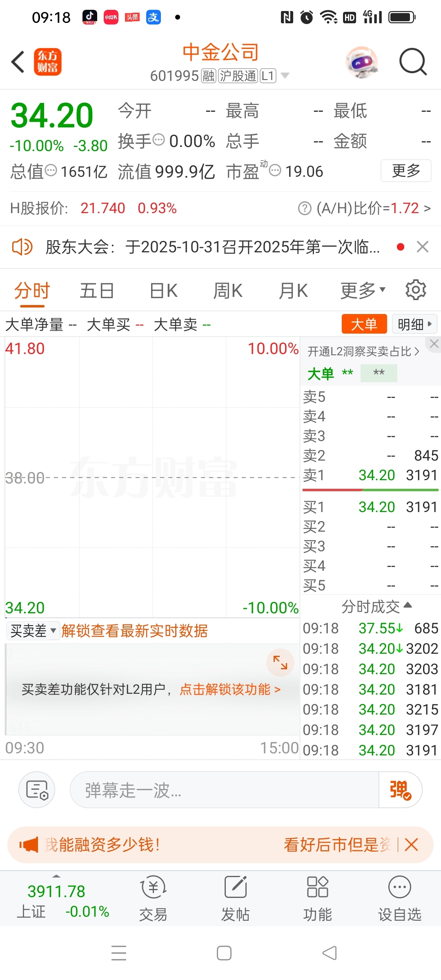Image resolution: width=441 pixels, height=980 pixels.
Task: Go back with the left arrow
Action: (18, 62)
